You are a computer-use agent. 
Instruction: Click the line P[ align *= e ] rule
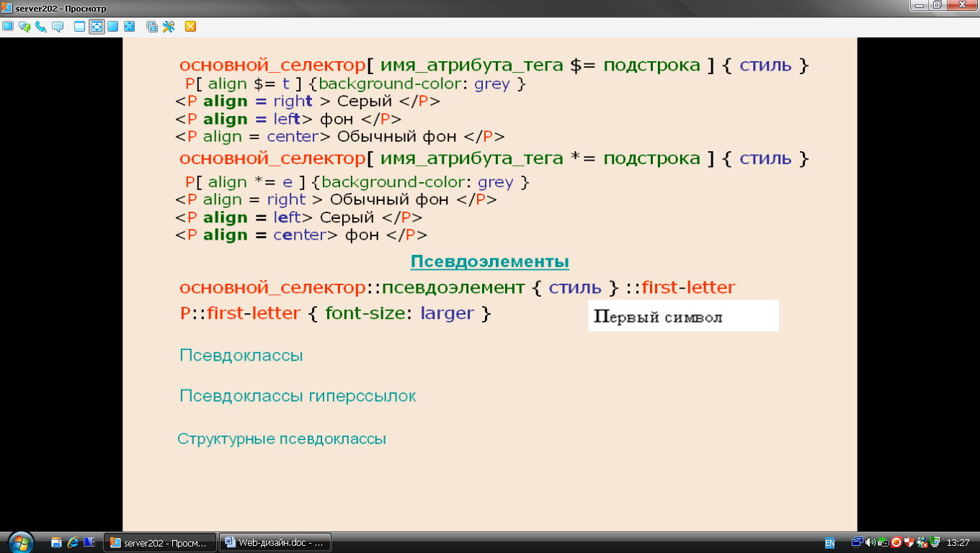tap(357, 182)
